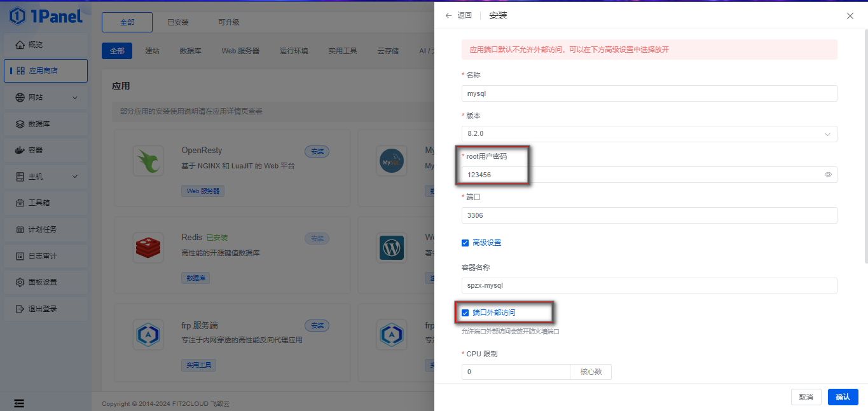Select the 应用商店 sidebar icon
This screenshot has height=411, width=868.
[x=45, y=71]
